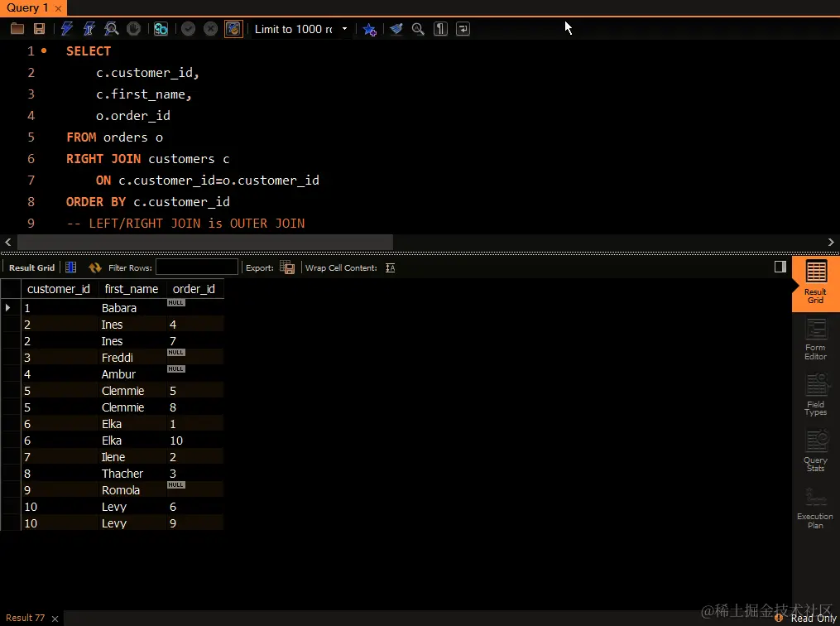Execute the statement under the cursor
Viewport: 840px width, 626px height.
pos(89,29)
